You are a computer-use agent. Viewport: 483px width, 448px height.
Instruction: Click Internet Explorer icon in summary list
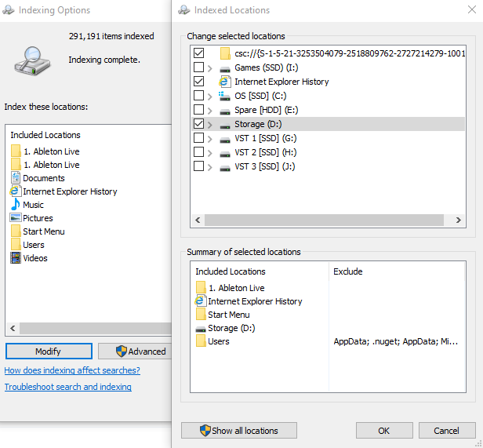(201, 301)
